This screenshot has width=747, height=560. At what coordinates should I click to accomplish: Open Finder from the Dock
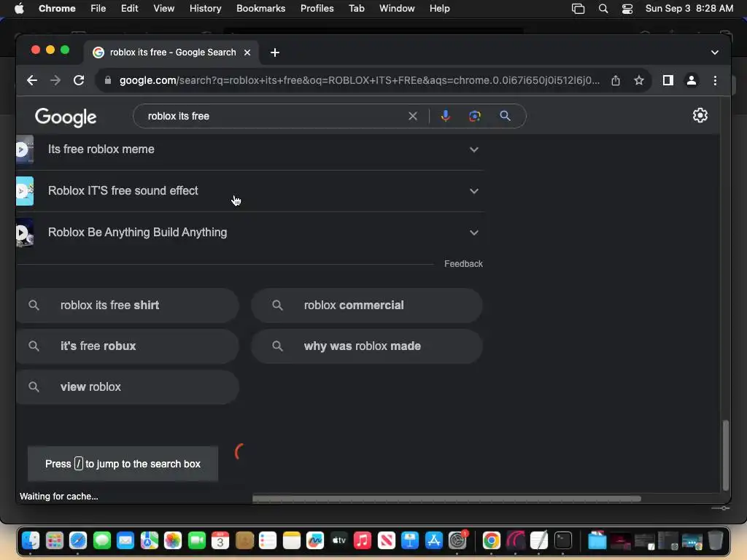pyautogui.click(x=31, y=540)
